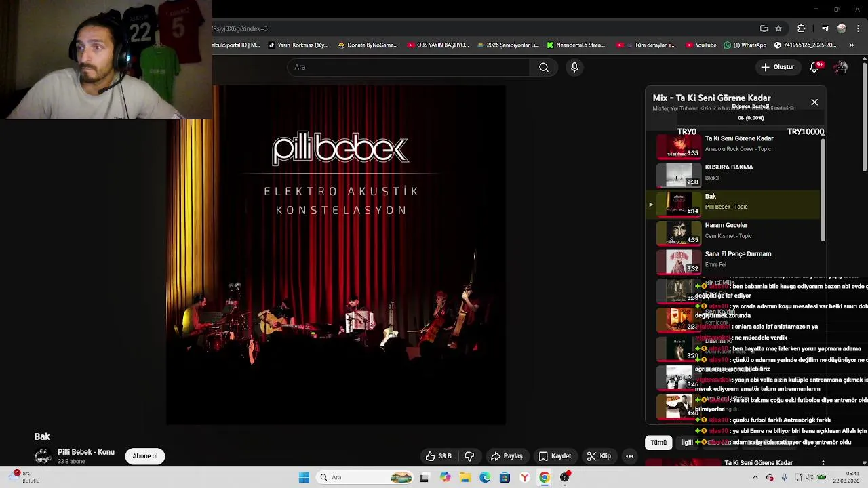
Task: Open the Chrome three-dot menu
Action: pyautogui.click(x=859, y=28)
